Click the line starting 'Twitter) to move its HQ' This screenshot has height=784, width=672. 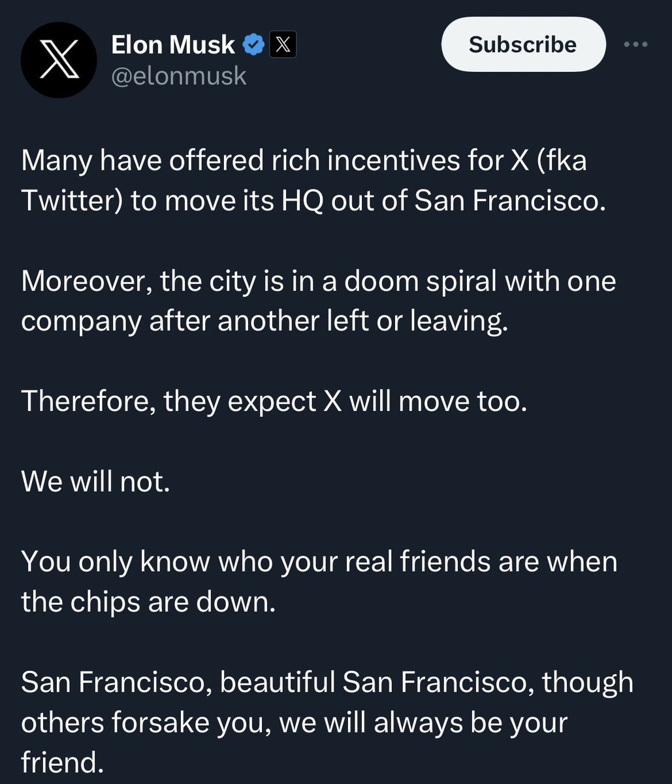click(x=313, y=201)
